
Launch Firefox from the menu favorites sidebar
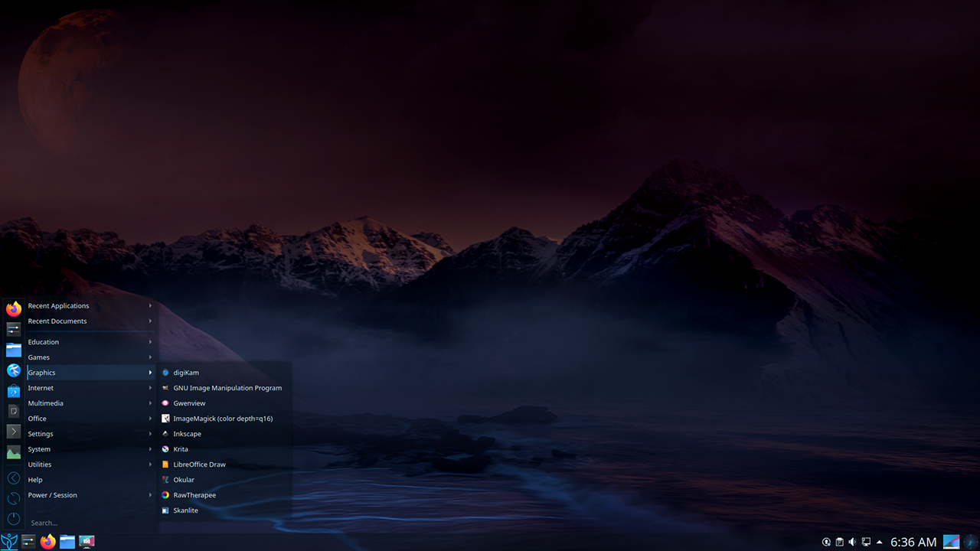point(13,309)
